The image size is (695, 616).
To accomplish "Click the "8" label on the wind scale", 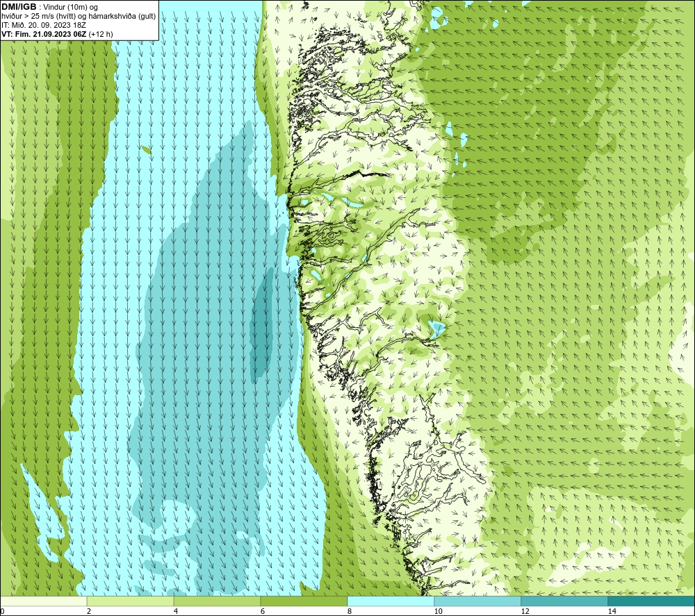I will pyautogui.click(x=350, y=612).
